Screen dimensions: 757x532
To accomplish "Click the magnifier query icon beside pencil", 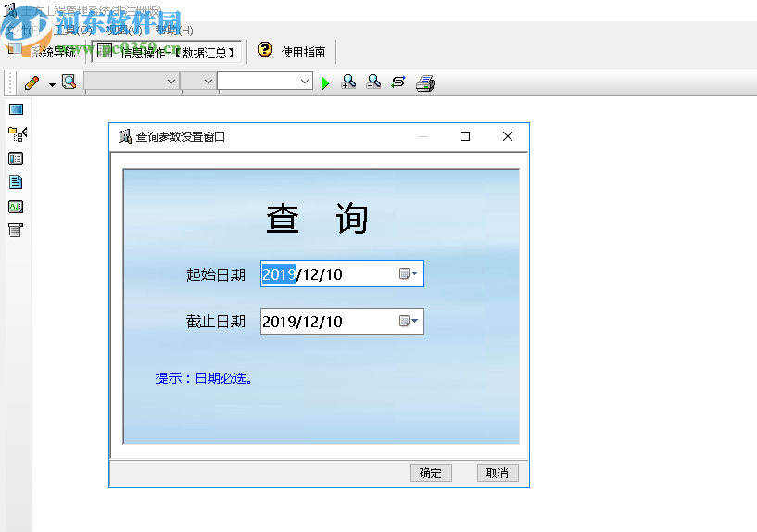I will [x=69, y=82].
